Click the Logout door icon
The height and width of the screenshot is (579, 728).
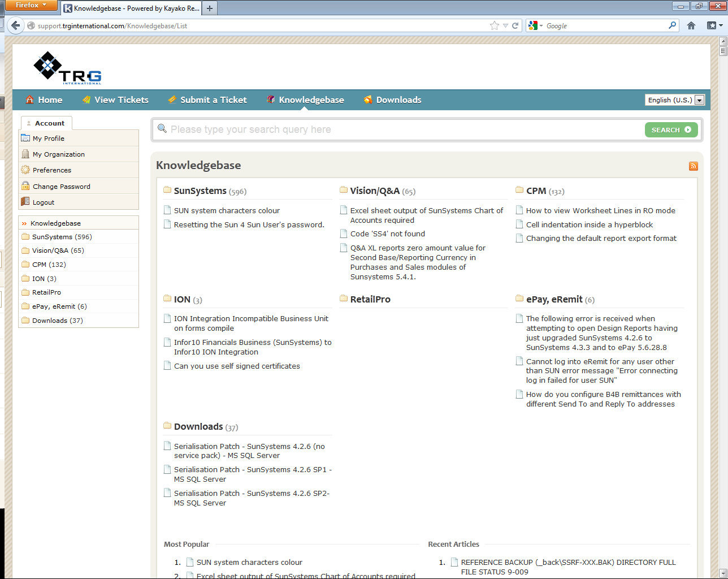click(x=25, y=202)
